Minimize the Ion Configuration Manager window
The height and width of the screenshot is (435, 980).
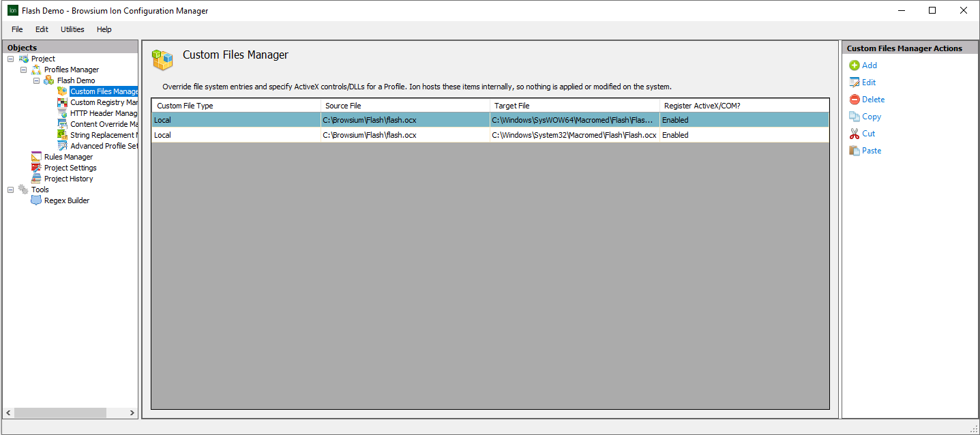tap(901, 10)
